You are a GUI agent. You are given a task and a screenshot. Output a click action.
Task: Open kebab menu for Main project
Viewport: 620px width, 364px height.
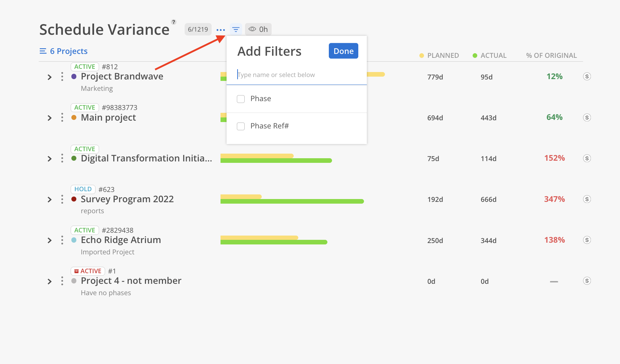(62, 118)
